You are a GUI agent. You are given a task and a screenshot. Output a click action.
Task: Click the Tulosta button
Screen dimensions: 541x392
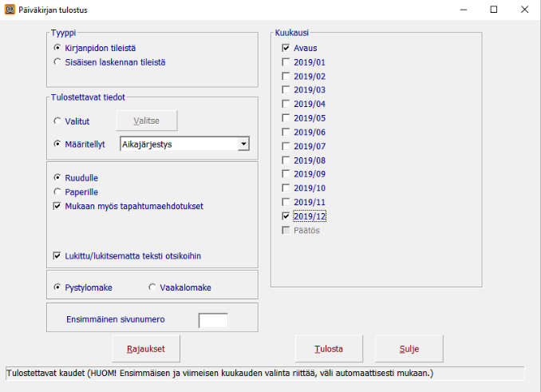[x=329, y=349]
